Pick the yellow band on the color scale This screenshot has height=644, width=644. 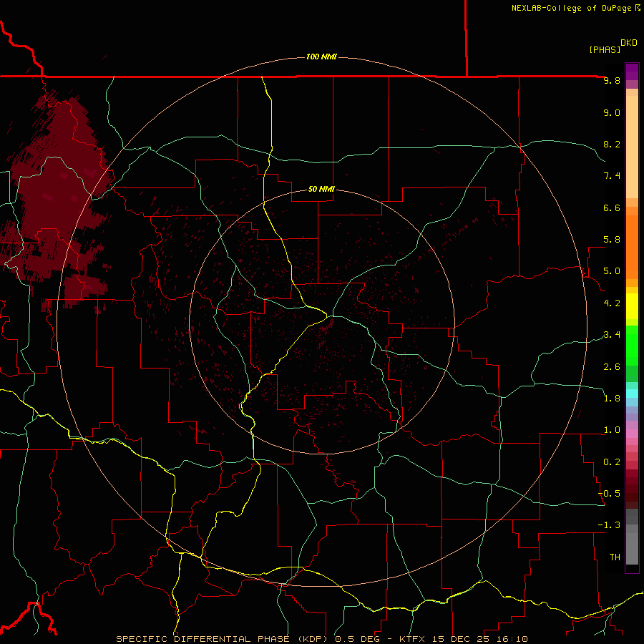tap(632, 306)
